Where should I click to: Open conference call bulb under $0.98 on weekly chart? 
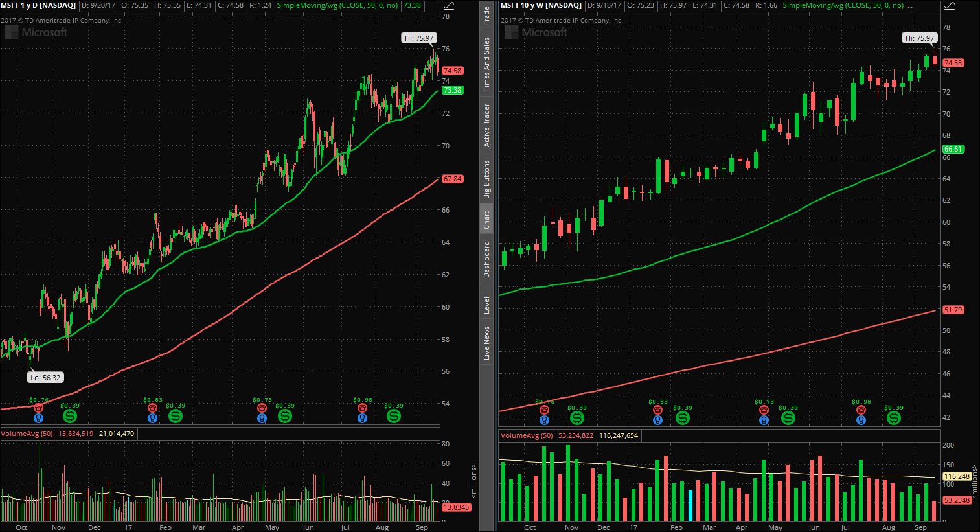coord(861,420)
